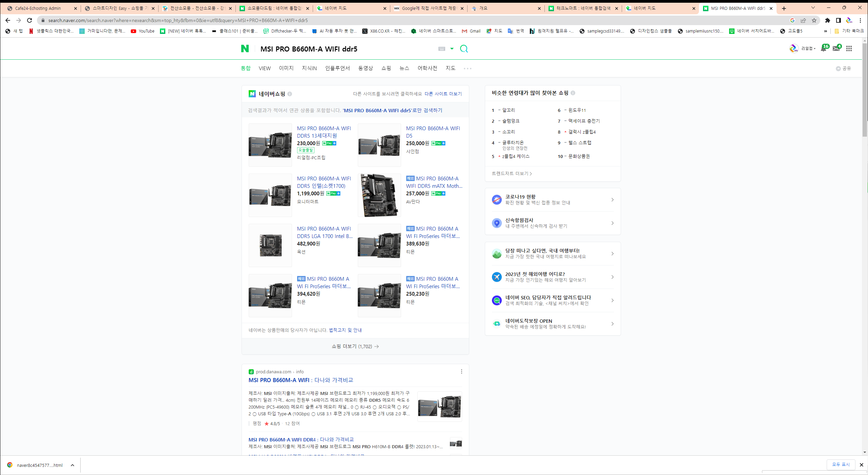Expand the 코로나19 현황 chevron
The image size is (868, 475).
pos(612,200)
